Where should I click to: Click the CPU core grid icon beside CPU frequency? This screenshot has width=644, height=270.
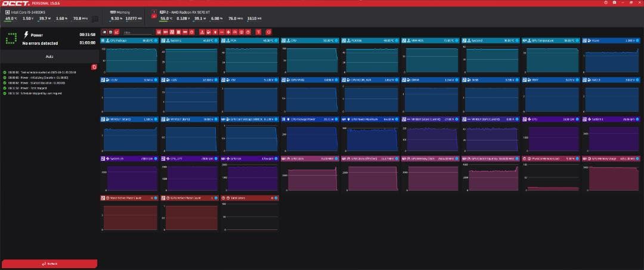(x=94, y=19)
